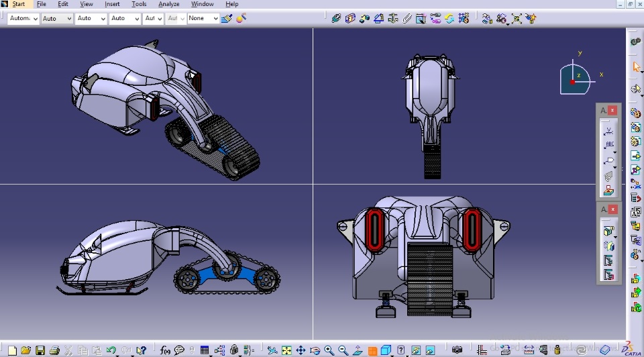
Task: Open the File menu
Action: pos(41,4)
